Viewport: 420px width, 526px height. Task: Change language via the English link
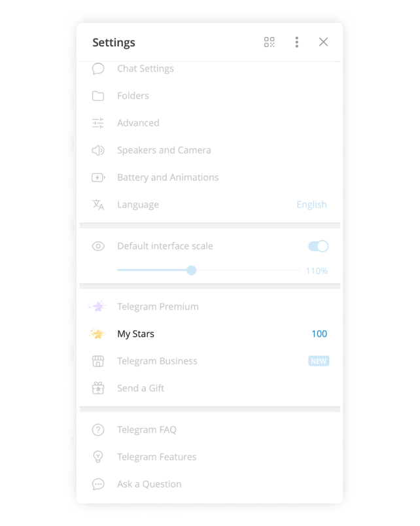[x=311, y=205]
